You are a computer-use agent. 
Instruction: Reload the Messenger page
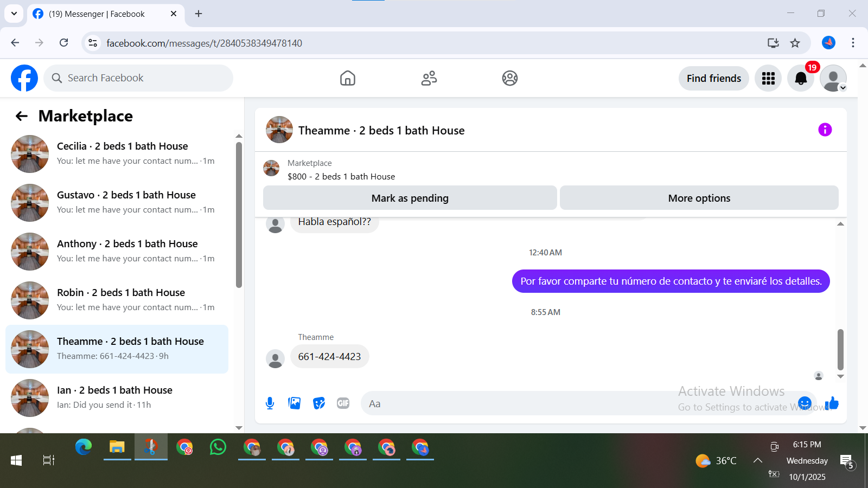63,43
